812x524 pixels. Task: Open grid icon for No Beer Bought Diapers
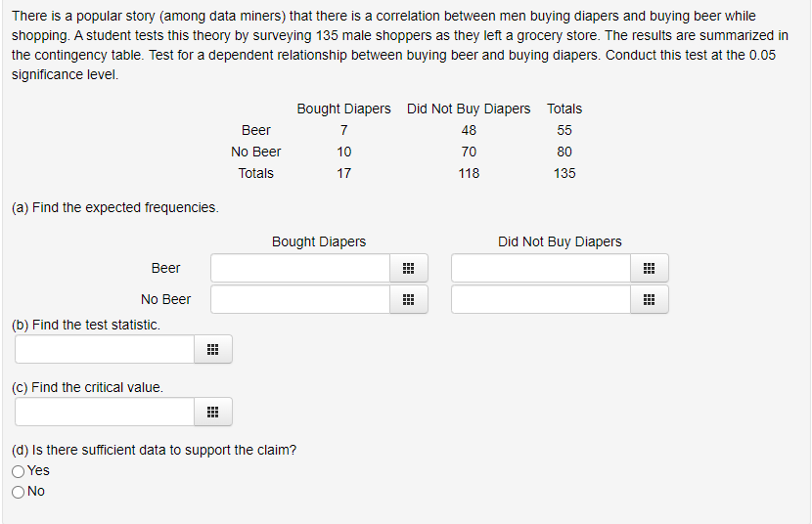click(x=408, y=300)
